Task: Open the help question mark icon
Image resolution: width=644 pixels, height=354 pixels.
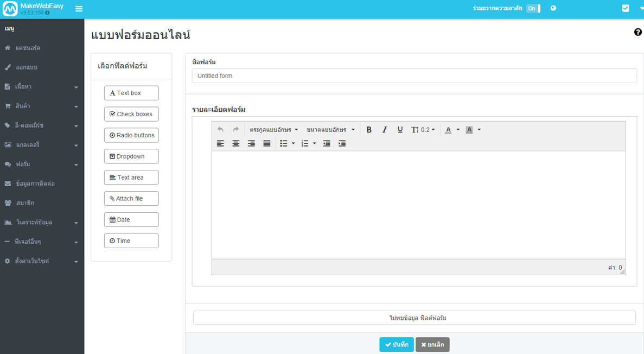Action: [637, 33]
